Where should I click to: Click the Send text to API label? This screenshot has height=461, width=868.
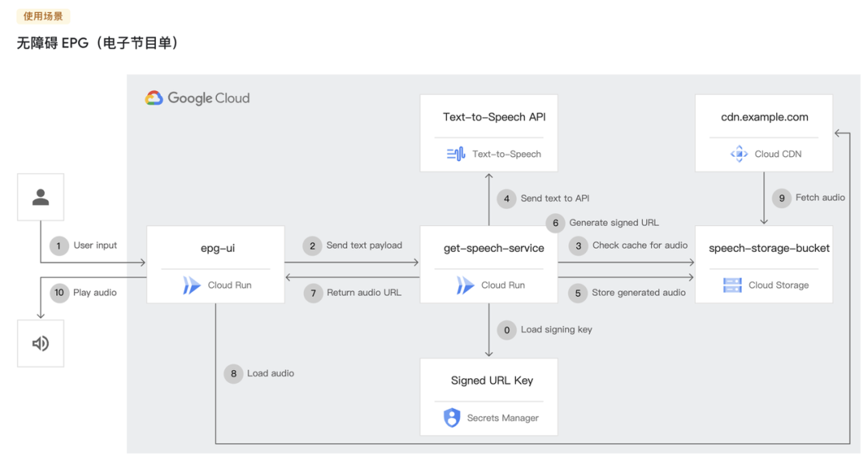[555, 199]
